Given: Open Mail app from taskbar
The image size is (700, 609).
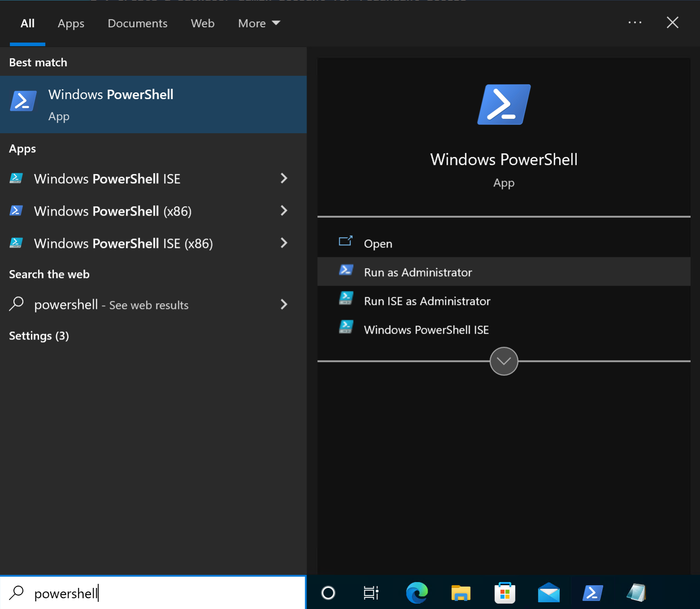Looking at the screenshot, I should pyautogui.click(x=549, y=592).
